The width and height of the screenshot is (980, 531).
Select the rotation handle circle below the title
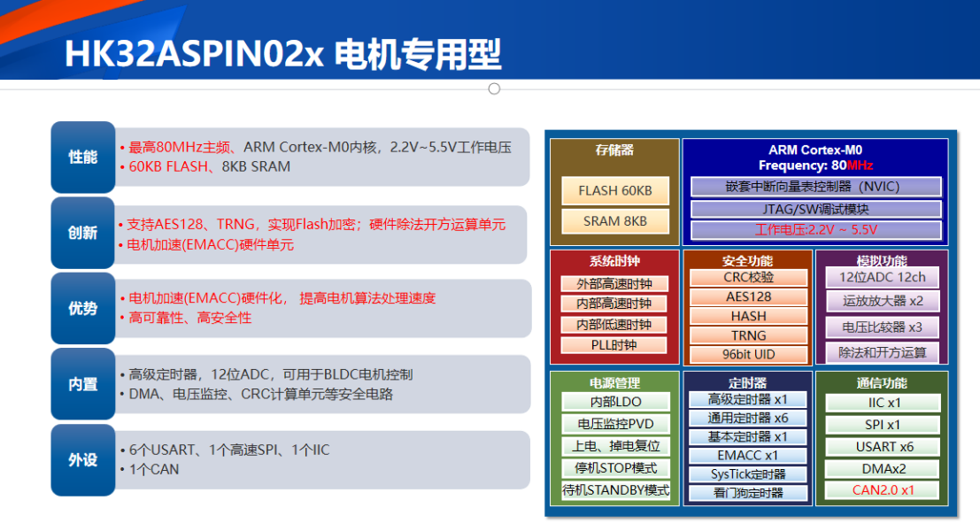[494, 88]
